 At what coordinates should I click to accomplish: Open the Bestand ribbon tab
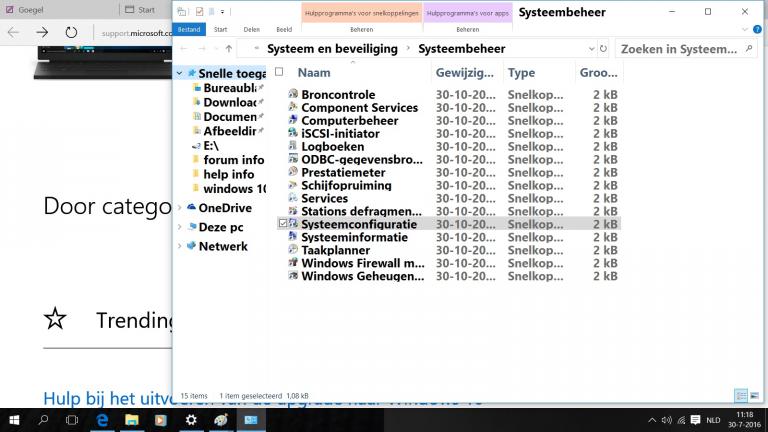pyautogui.click(x=188, y=30)
